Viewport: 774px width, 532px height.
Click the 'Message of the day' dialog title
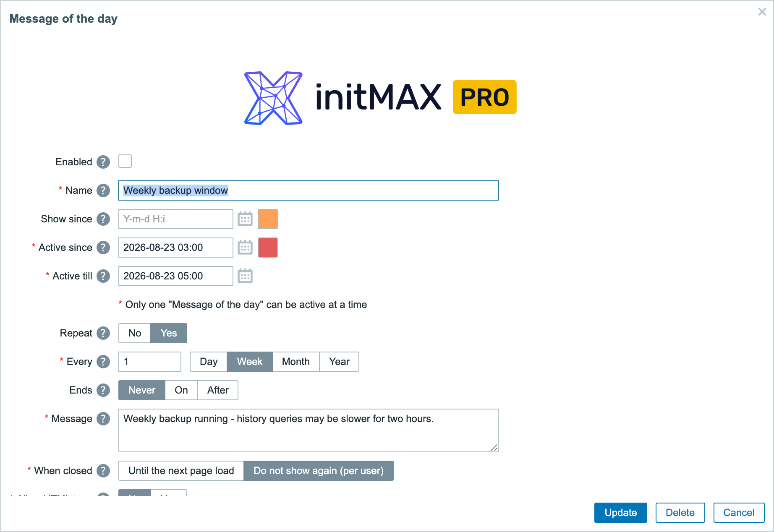pyautogui.click(x=63, y=19)
